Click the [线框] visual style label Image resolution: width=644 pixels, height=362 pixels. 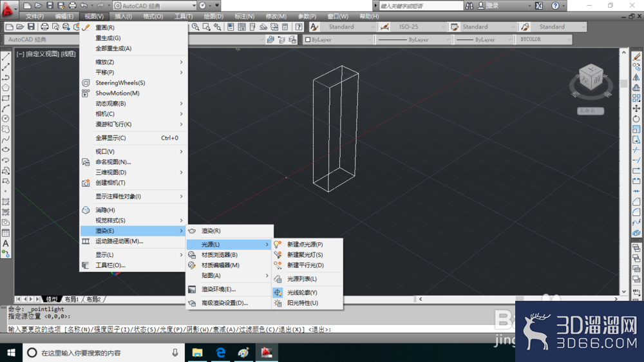(68, 54)
